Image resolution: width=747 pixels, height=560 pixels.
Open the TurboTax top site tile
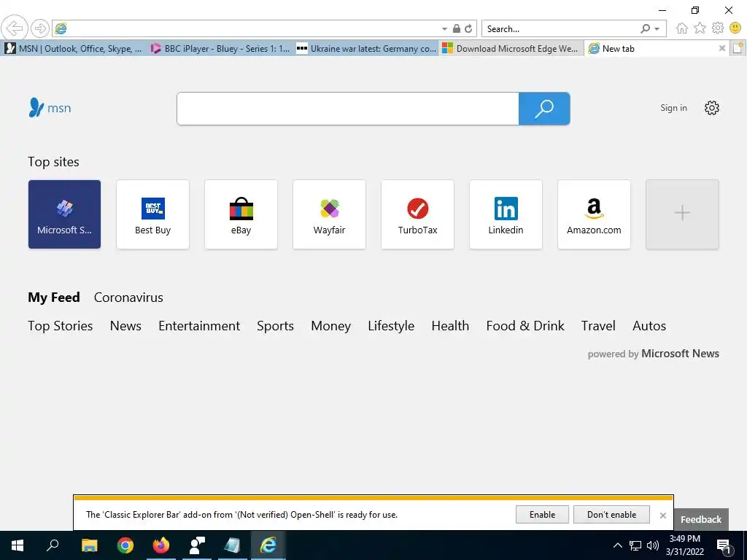tap(417, 214)
